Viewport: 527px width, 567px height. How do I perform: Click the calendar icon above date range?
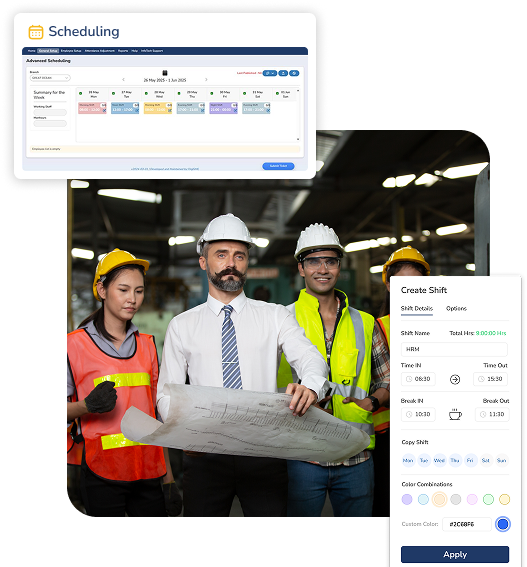[x=165, y=73]
